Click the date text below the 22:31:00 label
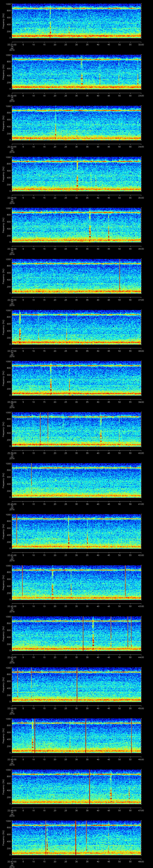The image size is (153, 868). point(12,48)
